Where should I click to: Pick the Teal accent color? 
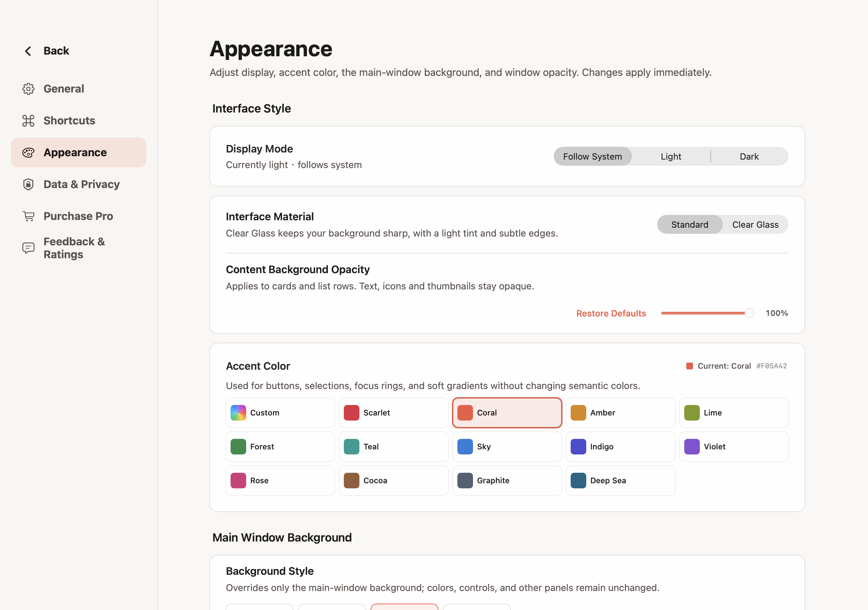point(394,447)
